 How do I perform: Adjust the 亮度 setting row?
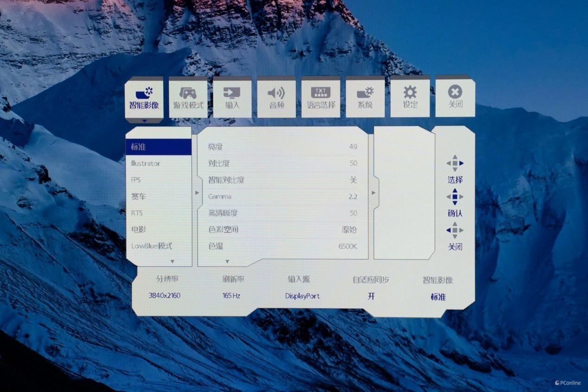pos(283,147)
